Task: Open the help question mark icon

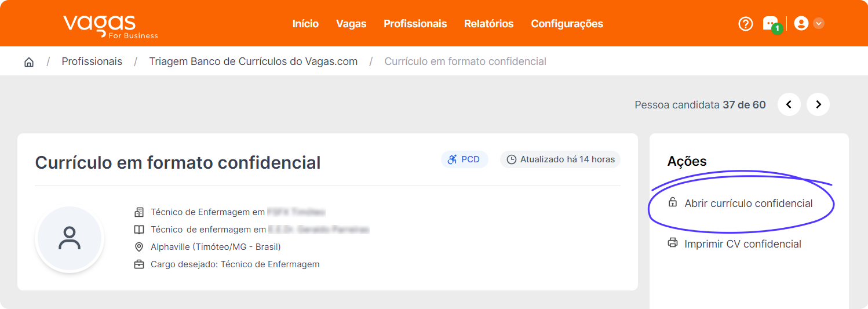Action: coord(745,24)
